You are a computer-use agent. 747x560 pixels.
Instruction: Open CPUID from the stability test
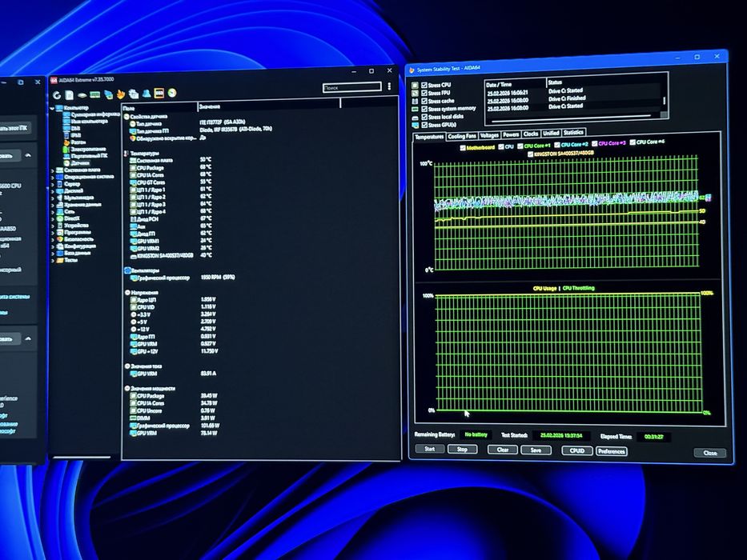(x=577, y=450)
